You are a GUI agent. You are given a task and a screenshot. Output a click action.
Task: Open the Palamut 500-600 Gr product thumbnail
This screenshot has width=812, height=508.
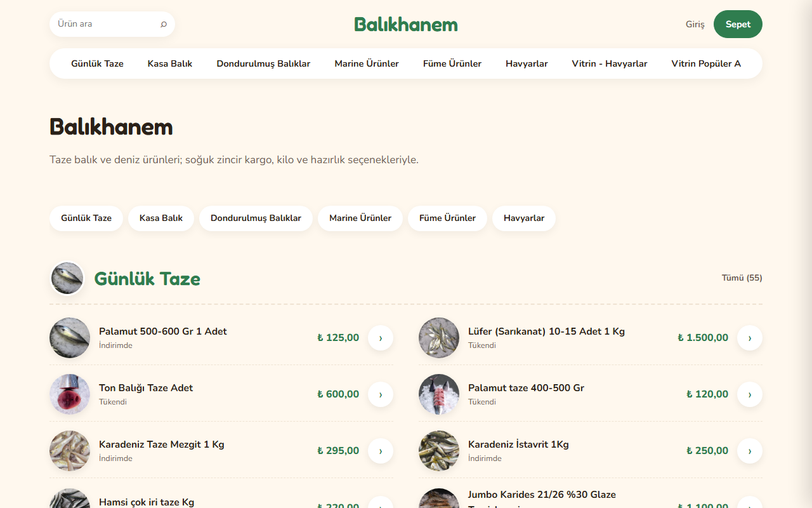pyautogui.click(x=70, y=338)
